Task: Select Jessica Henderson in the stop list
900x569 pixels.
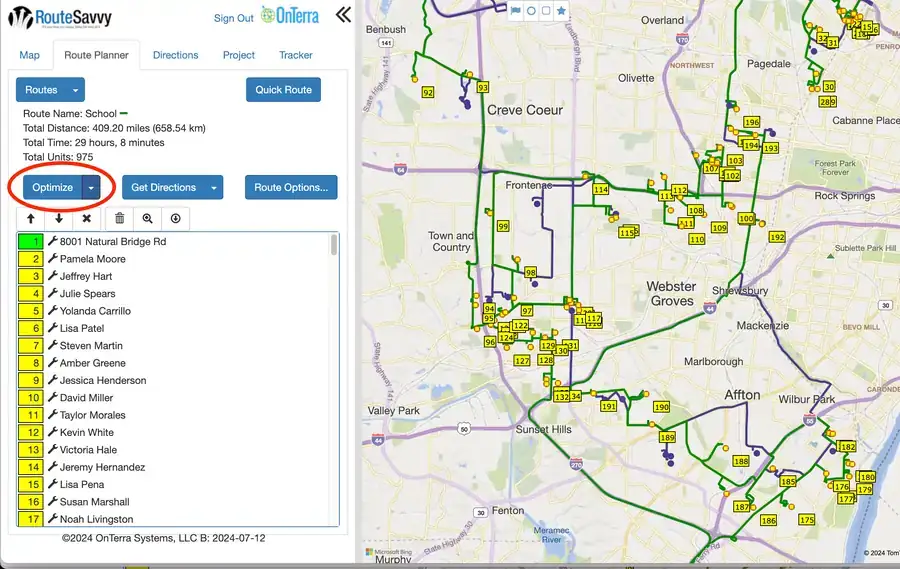Action: pos(103,380)
